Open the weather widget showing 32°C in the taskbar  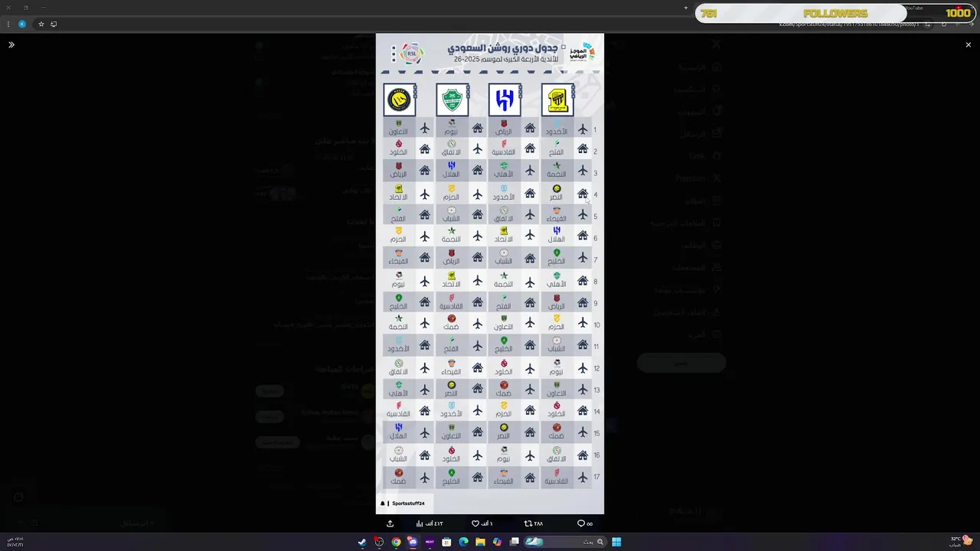[x=962, y=542]
